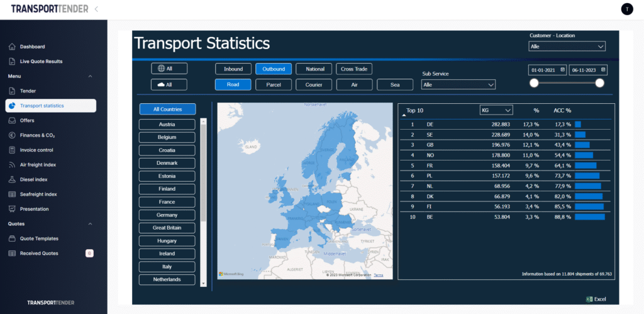
Task: Click the Diesel index icon
Action: coord(13,179)
